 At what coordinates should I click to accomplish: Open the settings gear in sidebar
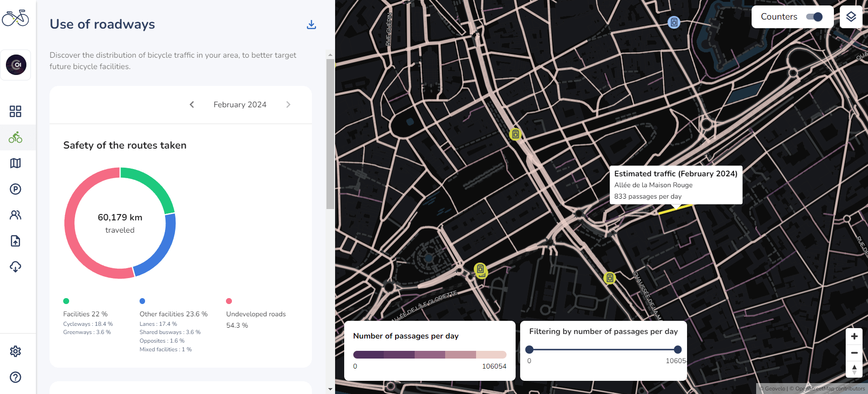tap(15, 351)
